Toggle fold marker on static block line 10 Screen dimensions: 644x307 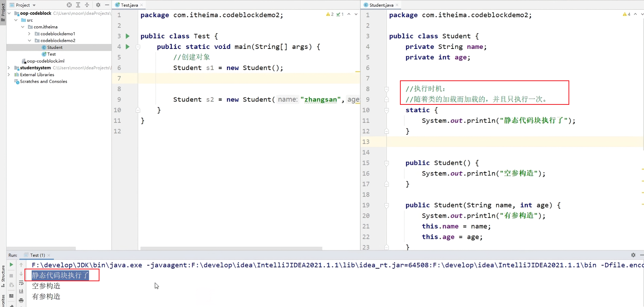click(387, 110)
